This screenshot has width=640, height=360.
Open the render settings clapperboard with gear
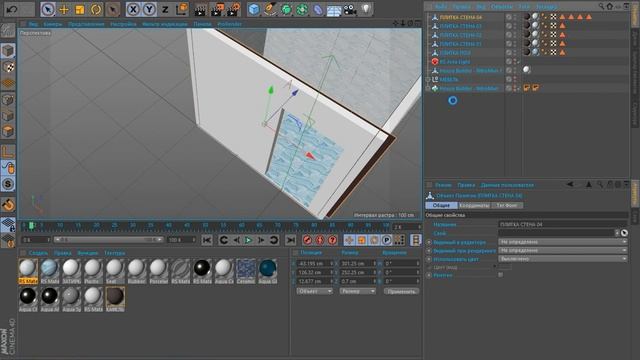(234, 9)
